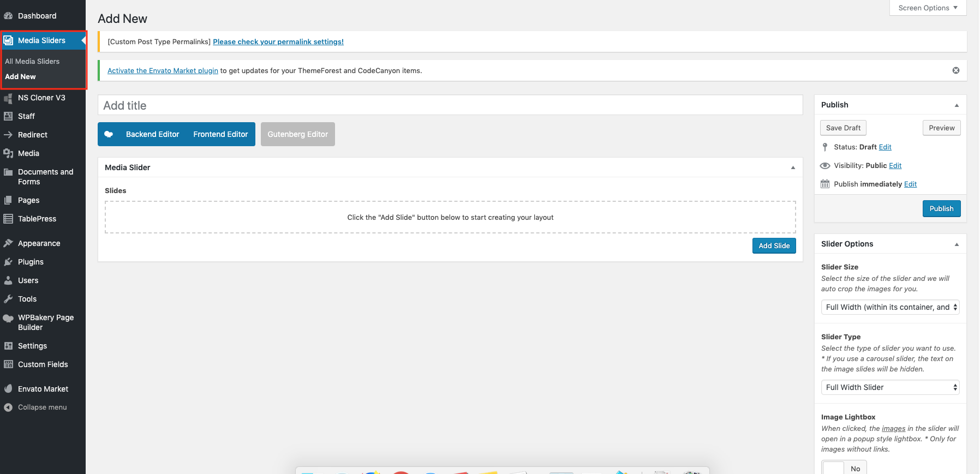The image size is (980, 474).
Task: Click the calendar icon beside Publish immediately
Action: point(825,184)
